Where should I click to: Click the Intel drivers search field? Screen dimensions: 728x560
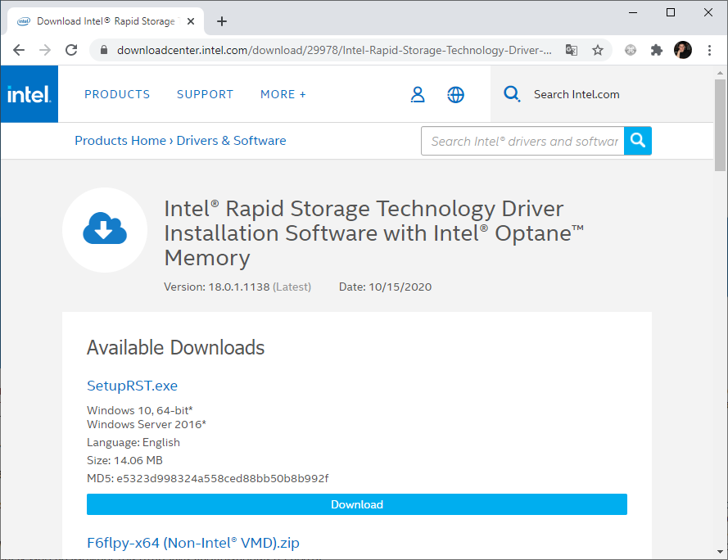click(x=522, y=140)
